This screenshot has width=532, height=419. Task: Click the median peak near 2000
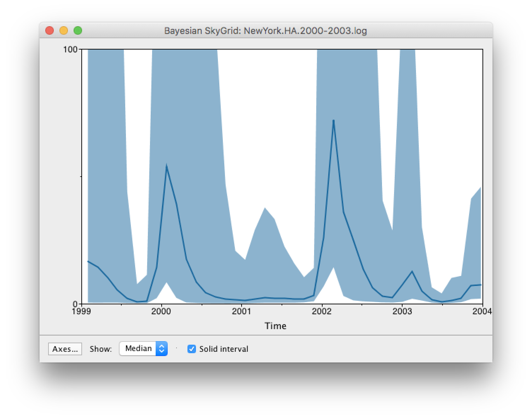(x=166, y=166)
